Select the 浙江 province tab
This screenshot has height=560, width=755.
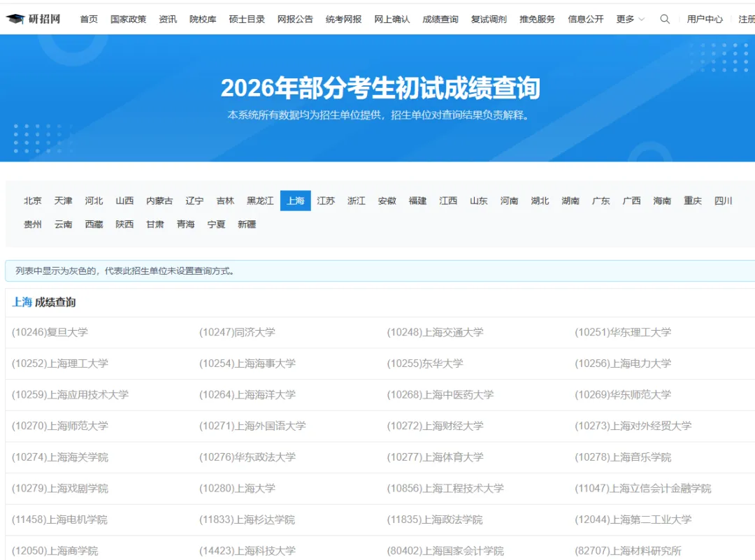[357, 201]
